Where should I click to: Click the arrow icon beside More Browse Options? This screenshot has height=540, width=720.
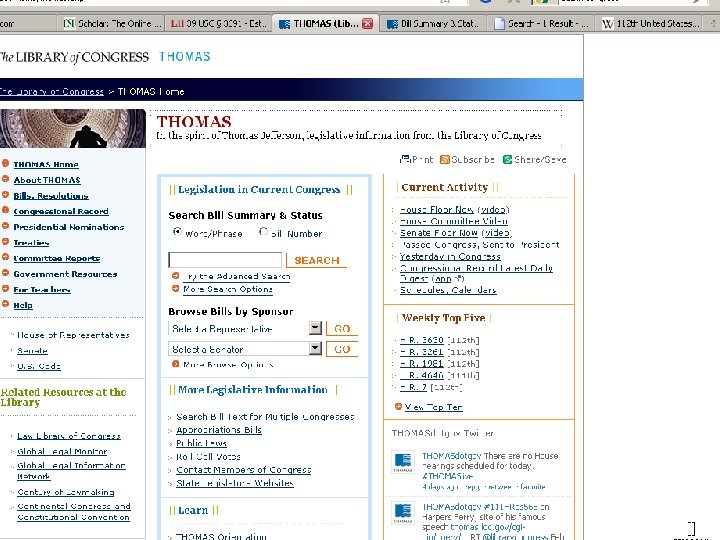[175, 364]
